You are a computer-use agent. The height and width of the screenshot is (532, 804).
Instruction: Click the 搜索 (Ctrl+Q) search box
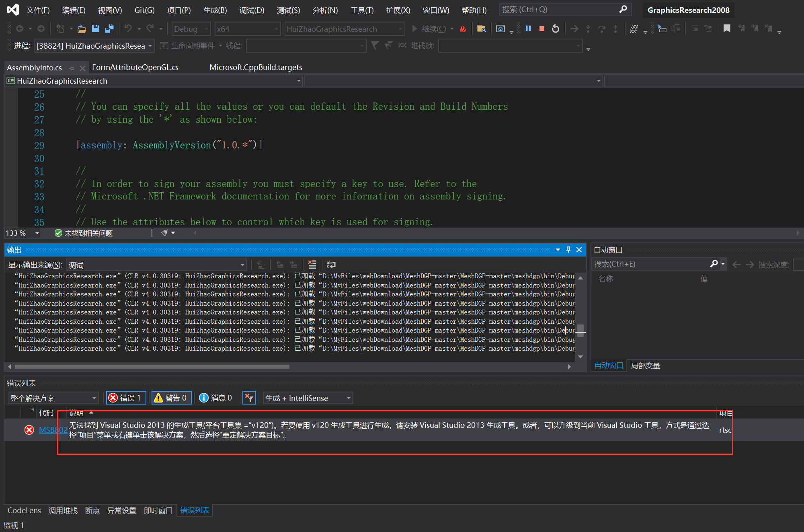(559, 10)
